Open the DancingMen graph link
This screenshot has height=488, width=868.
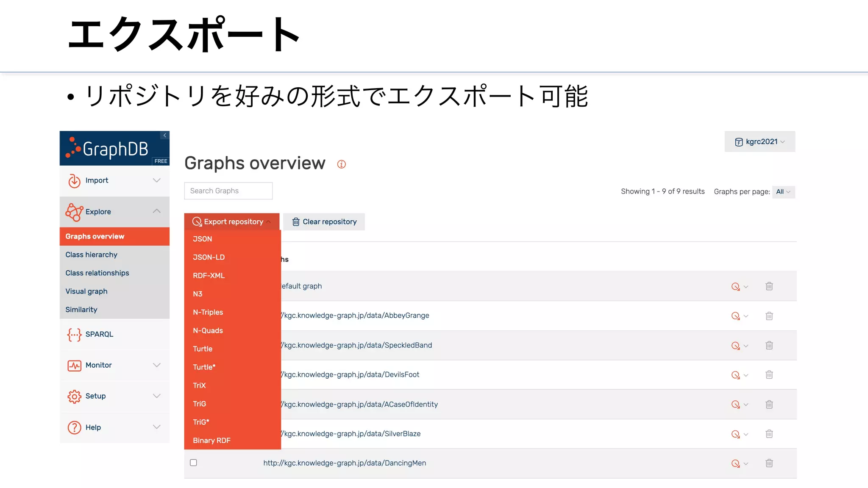coord(345,463)
